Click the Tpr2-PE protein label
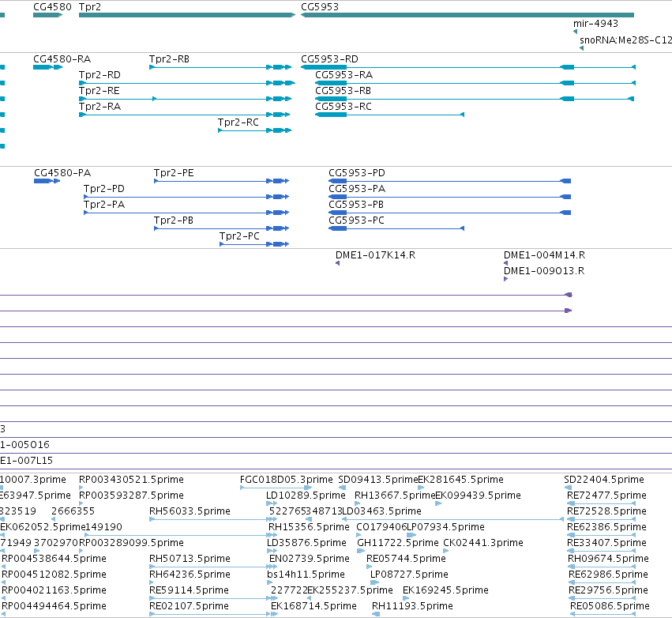The image size is (672, 618). pos(174,173)
